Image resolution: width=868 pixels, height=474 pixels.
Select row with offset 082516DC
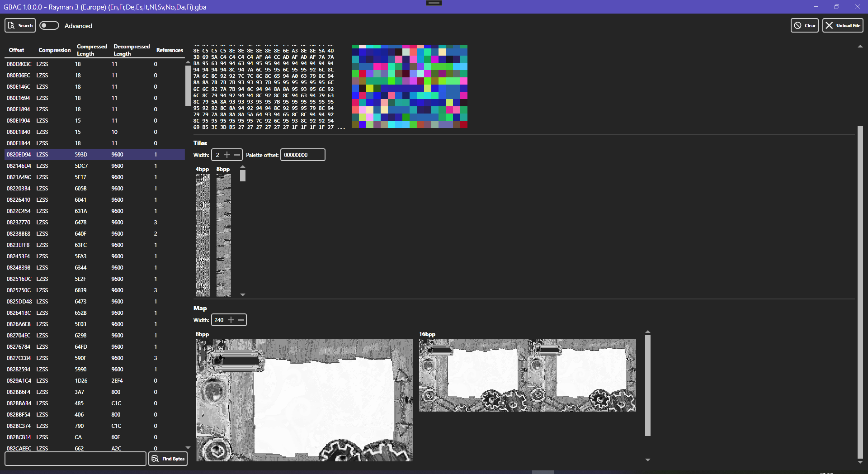(x=94, y=279)
